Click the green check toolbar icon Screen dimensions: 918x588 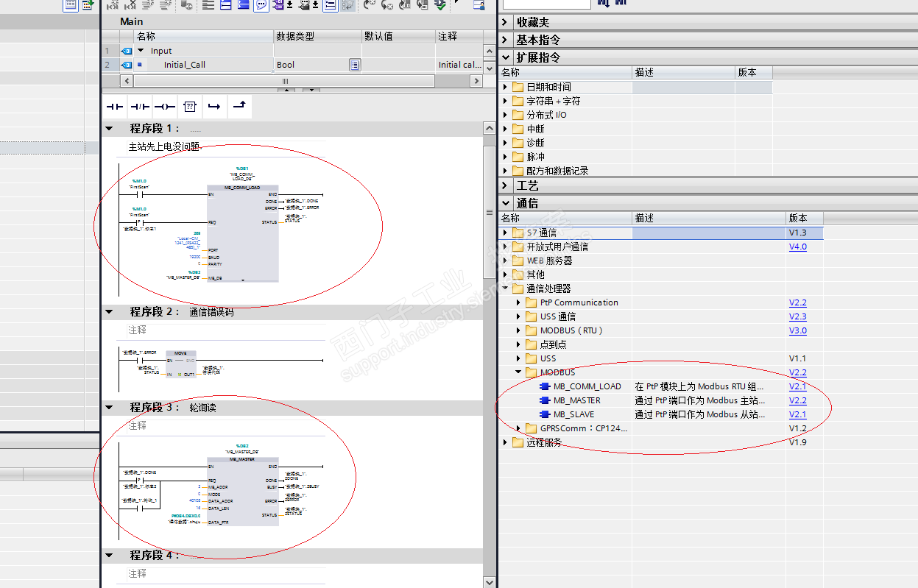[440, 5]
